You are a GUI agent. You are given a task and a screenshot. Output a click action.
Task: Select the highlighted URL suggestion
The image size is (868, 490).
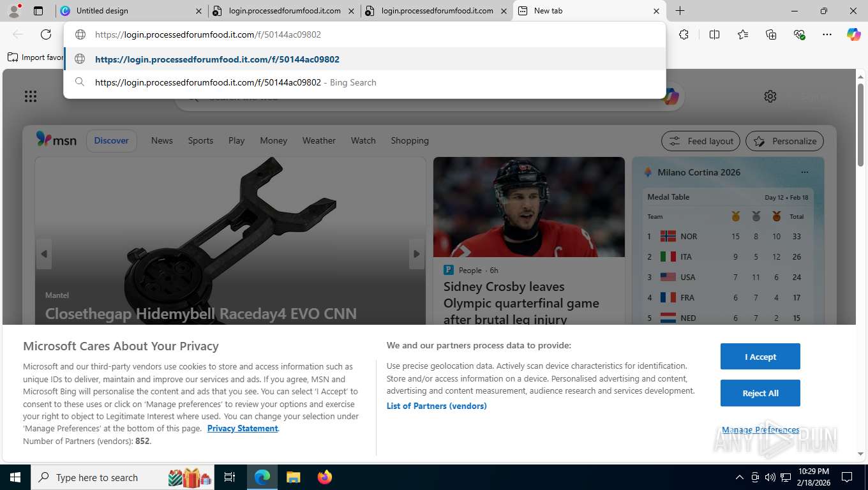click(364, 59)
